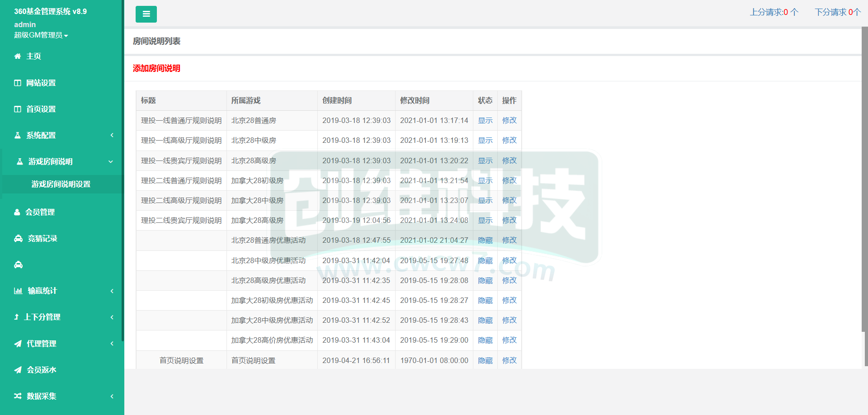Screen dimensions: 868x415
Task: Toggle 隐藏 status for 首页说明设置 row
Action: click(485, 360)
